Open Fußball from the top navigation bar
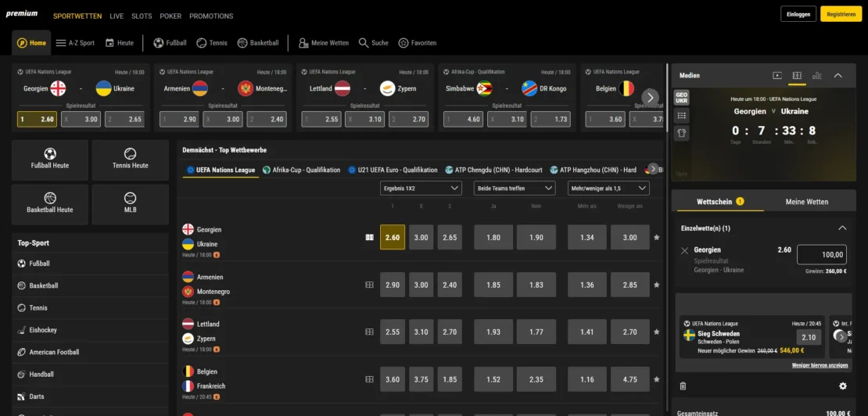Viewport: 868px width, 416px height. click(x=170, y=42)
